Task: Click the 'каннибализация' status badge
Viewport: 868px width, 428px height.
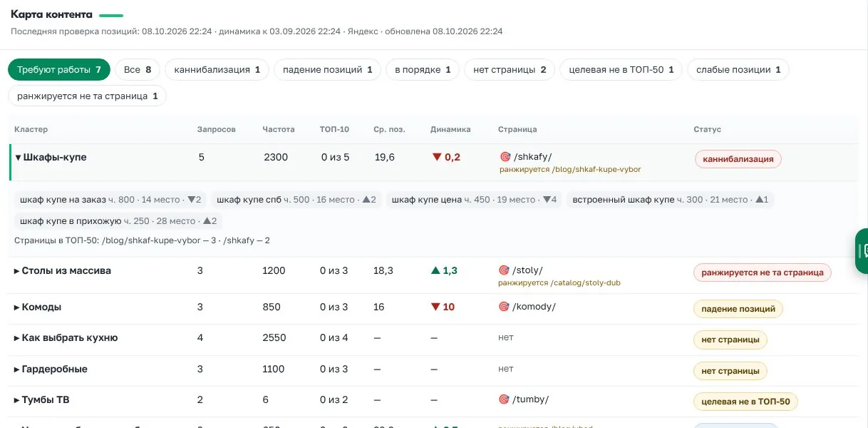Action: (738, 159)
